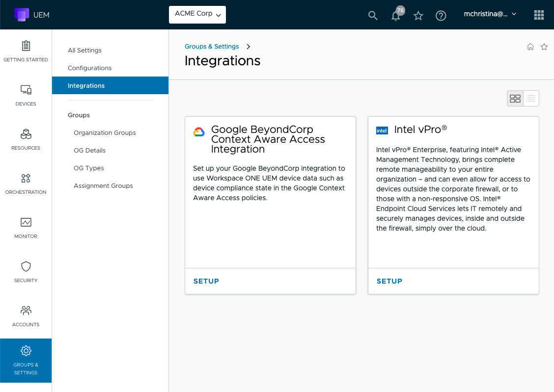Open the global search magnifier icon
Screen dimensions: 554x392
point(373,16)
